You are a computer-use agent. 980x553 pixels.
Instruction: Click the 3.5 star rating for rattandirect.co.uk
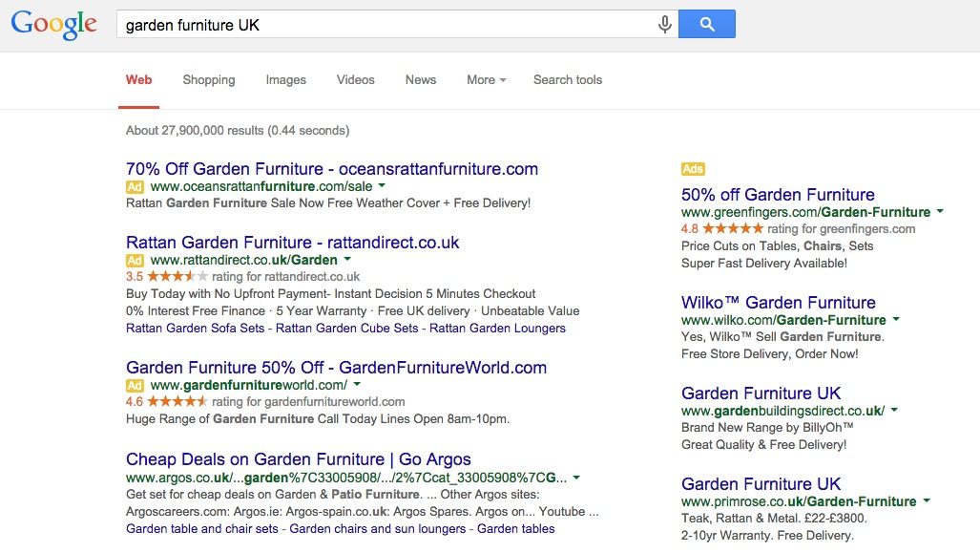(177, 277)
